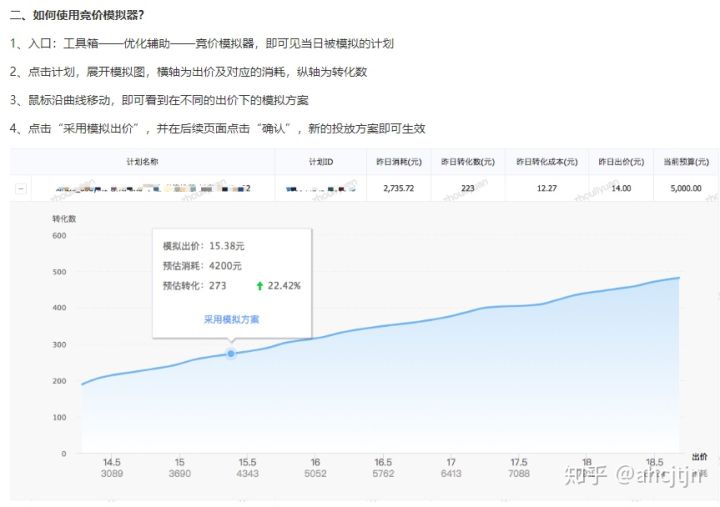This screenshot has width=720, height=507.
Task: Click the 3690 consumption axis label
Action: click(x=180, y=473)
